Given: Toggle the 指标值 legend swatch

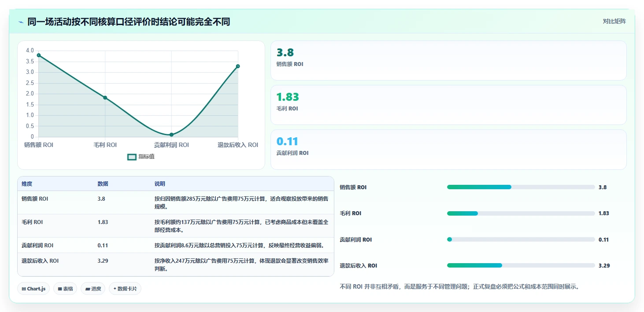Looking at the screenshot, I should coord(132,157).
